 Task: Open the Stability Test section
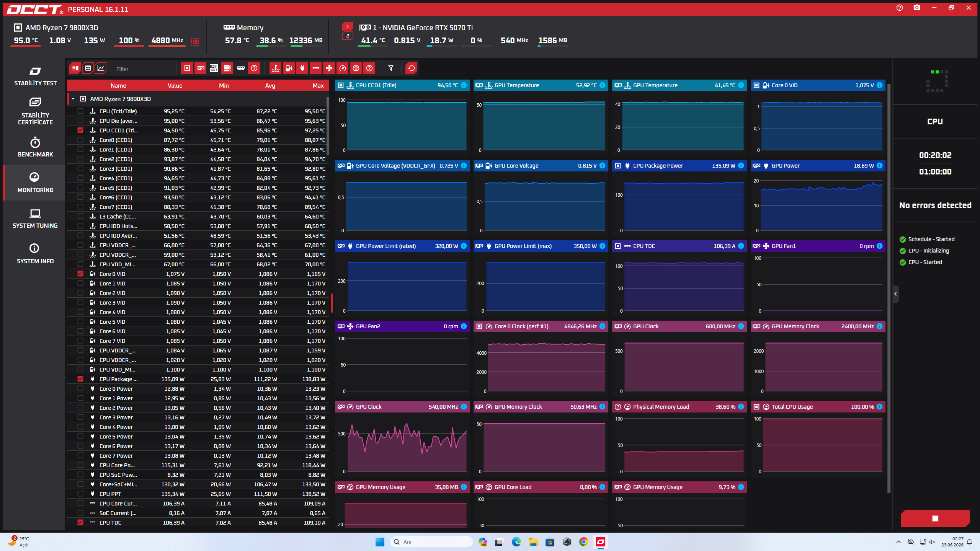(35, 77)
